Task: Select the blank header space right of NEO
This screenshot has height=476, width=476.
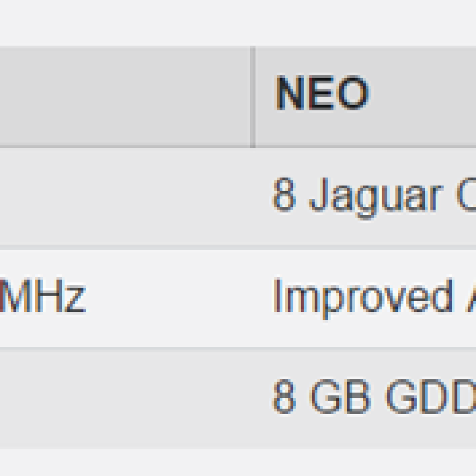Action: pos(423,97)
